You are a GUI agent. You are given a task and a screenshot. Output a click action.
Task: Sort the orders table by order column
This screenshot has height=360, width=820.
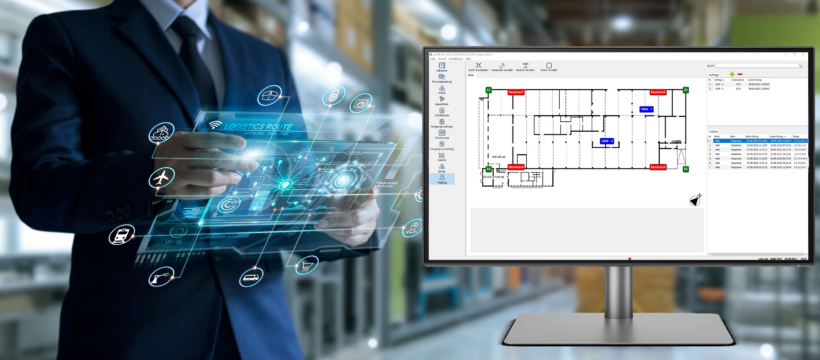tap(719, 80)
